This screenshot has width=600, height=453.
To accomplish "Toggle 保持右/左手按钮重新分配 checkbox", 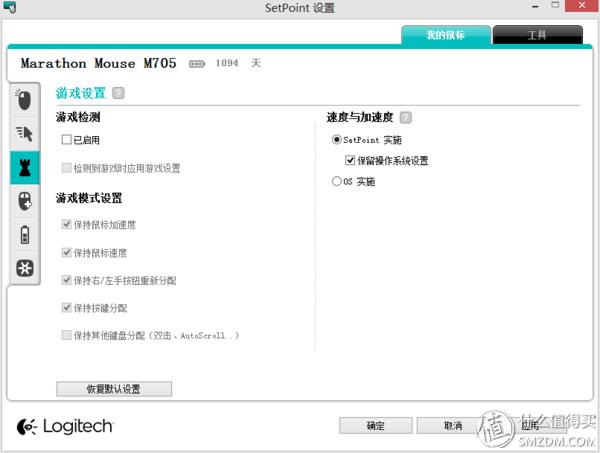I will [66, 280].
